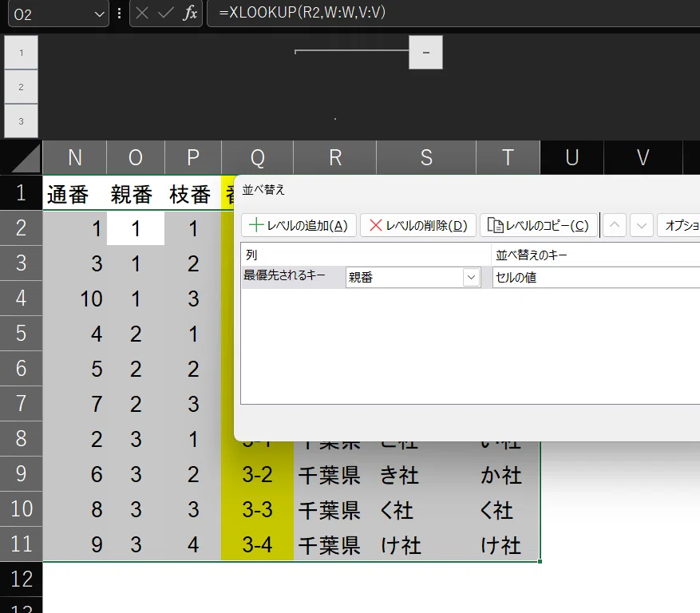This screenshot has height=613, width=700.
Task: Select column R header
Action: pos(334,157)
